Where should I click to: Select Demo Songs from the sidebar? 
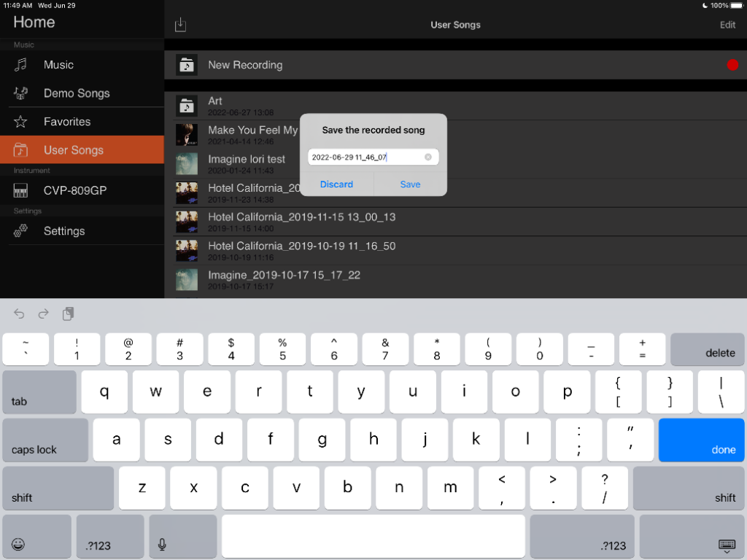tap(76, 93)
